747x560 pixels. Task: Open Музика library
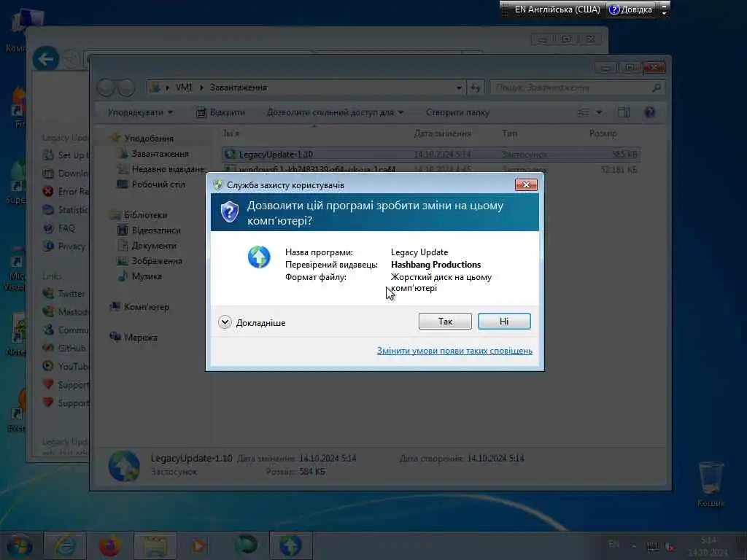(147, 276)
